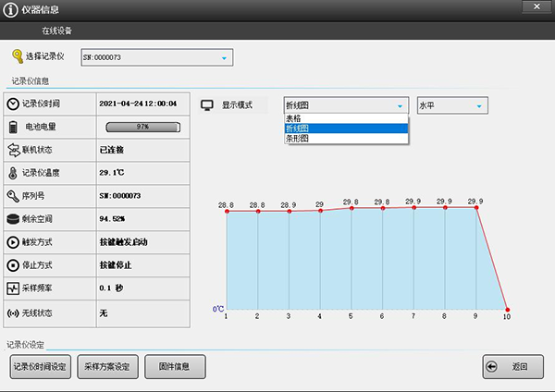Click the back arrow icon on 返回 button
Image resolution: width=555 pixels, height=392 pixels.
[492, 366]
